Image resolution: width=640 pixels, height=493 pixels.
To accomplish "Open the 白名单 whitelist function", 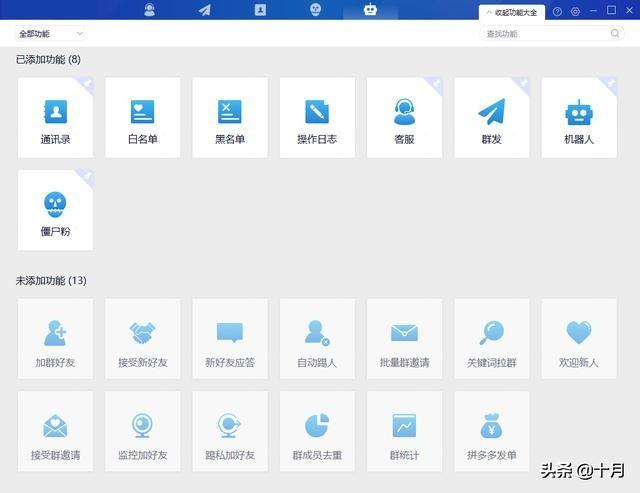I will point(142,118).
